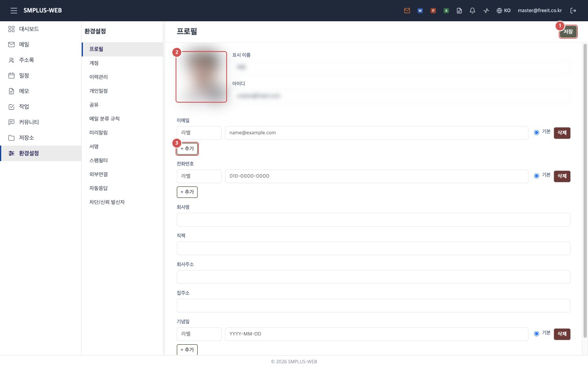Image resolution: width=588 pixels, height=368 pixels.
Task: Open the hamburger menu icon
Action: tap(14, 11)
